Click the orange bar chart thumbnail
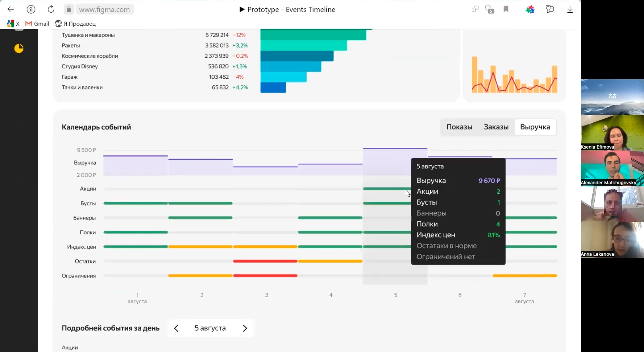The height and width of the screenshot is (352, 644). [514, 74]
